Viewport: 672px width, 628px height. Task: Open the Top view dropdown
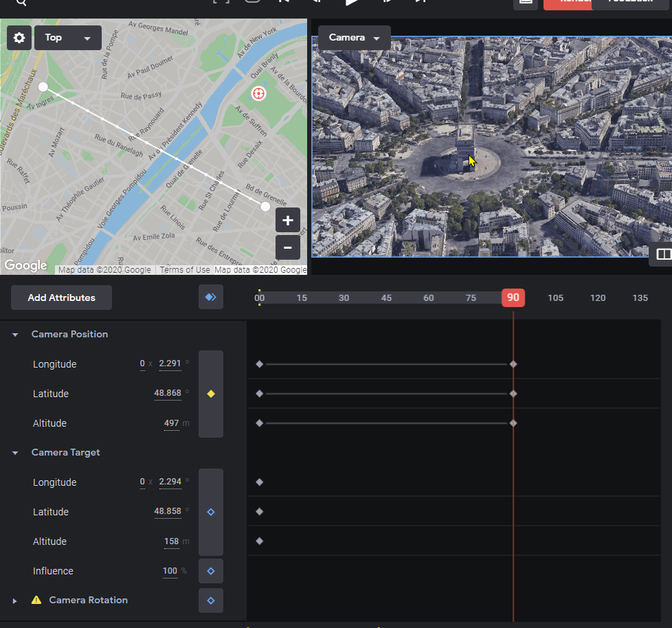[x=68, y=38]
